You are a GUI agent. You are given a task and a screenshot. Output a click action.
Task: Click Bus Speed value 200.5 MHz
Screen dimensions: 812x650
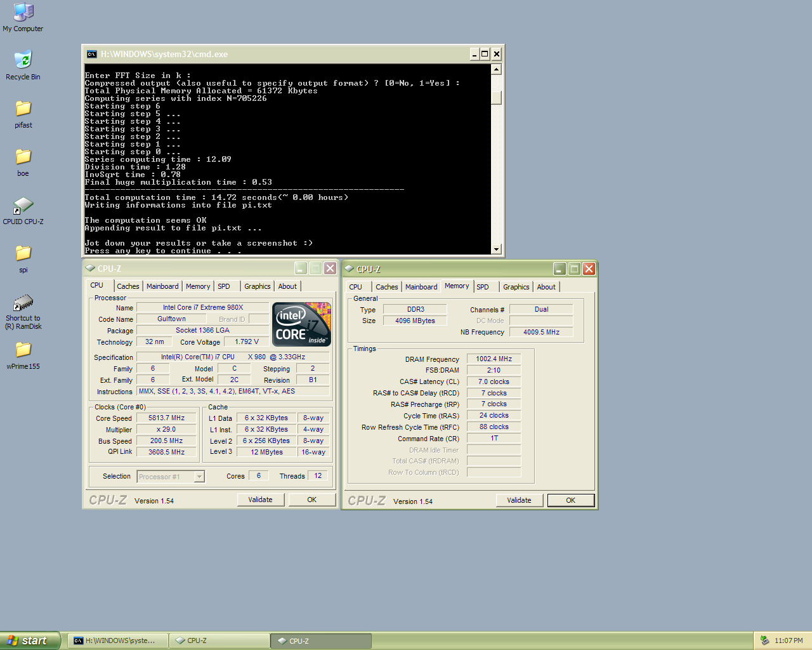(167, 441)
